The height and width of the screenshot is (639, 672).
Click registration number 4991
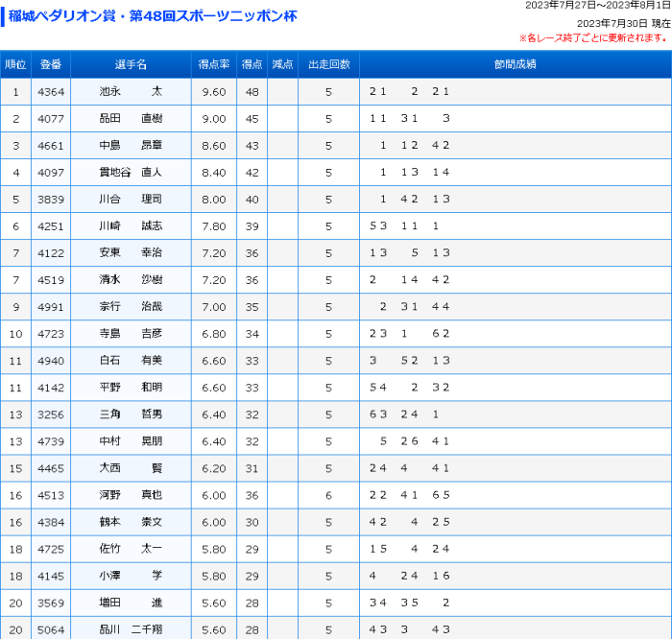point(50,307)
